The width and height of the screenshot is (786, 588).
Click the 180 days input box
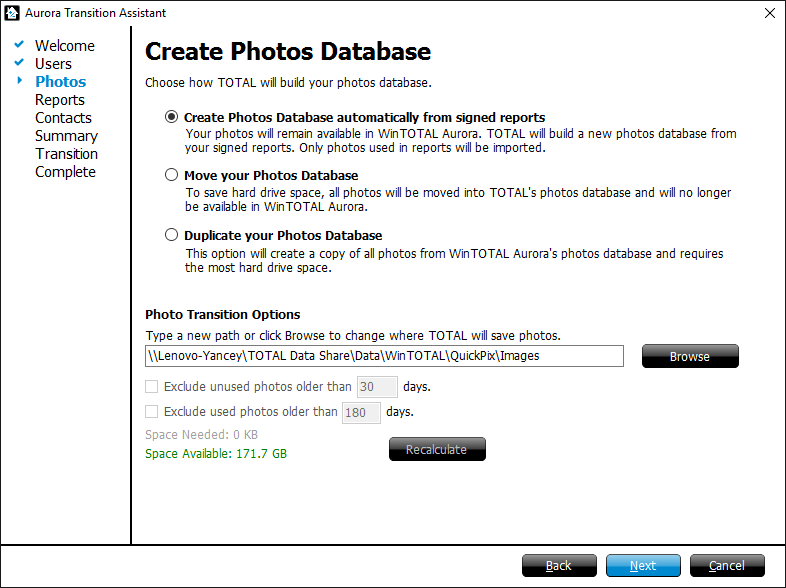[x=361, y=412]
